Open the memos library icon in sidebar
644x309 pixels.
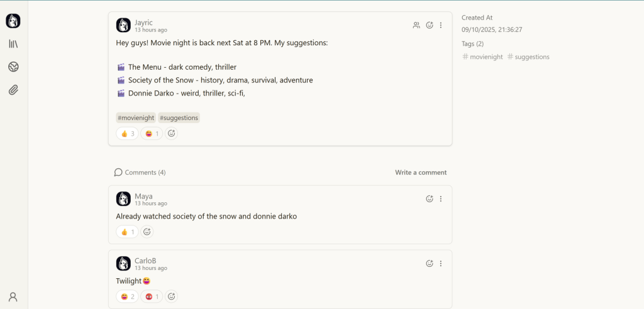pyautogui.click(x=13, y=44)
